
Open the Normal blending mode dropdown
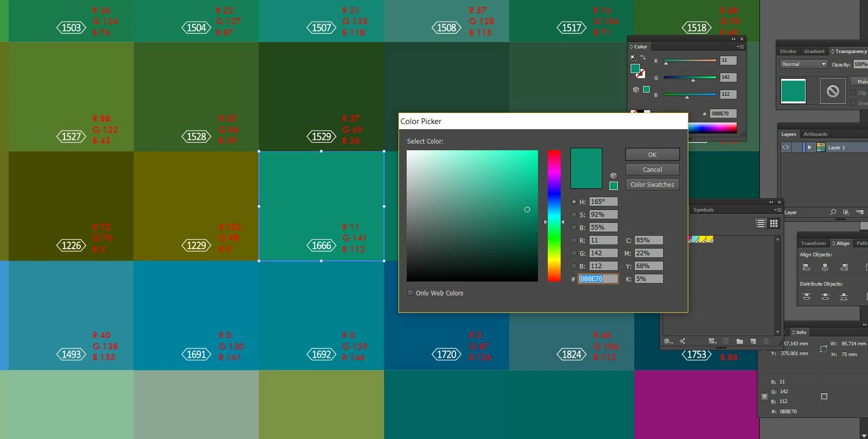pos(804,64)
